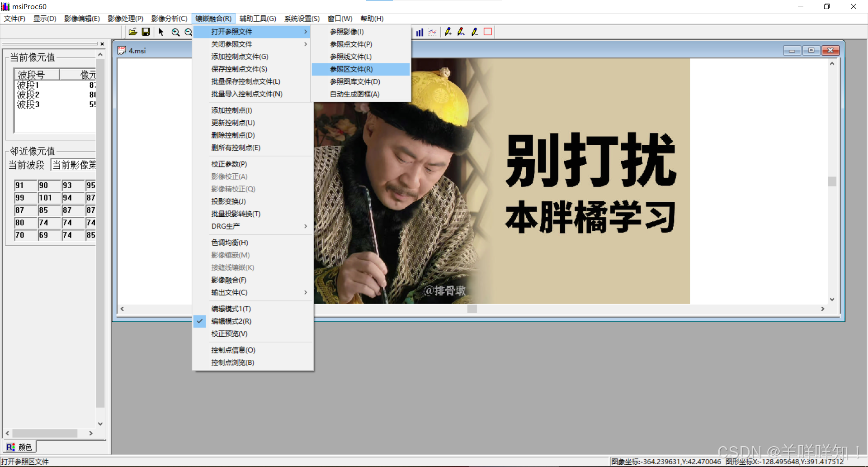The image size is (868, 467).
Task: Select 添加控制点(I) menu item
Action: click(252, 110)
